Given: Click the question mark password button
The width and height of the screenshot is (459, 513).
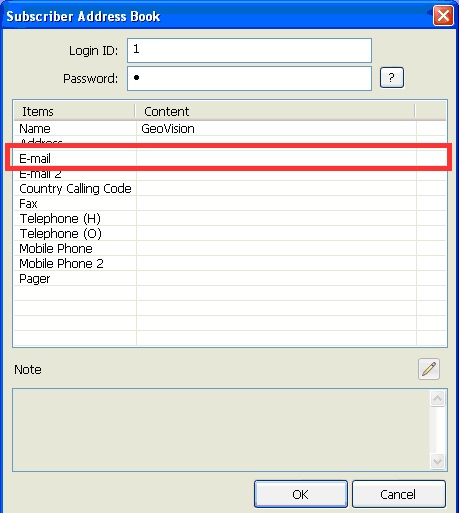Looking at the screenshot, I should point(392,78).
